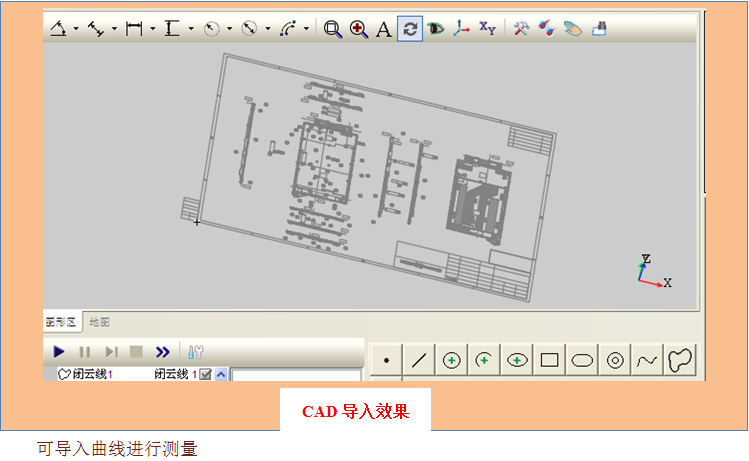This screenshot has width=749, height=461.
Task: Select the circle radius measurement tool
Action: [212, 29]
